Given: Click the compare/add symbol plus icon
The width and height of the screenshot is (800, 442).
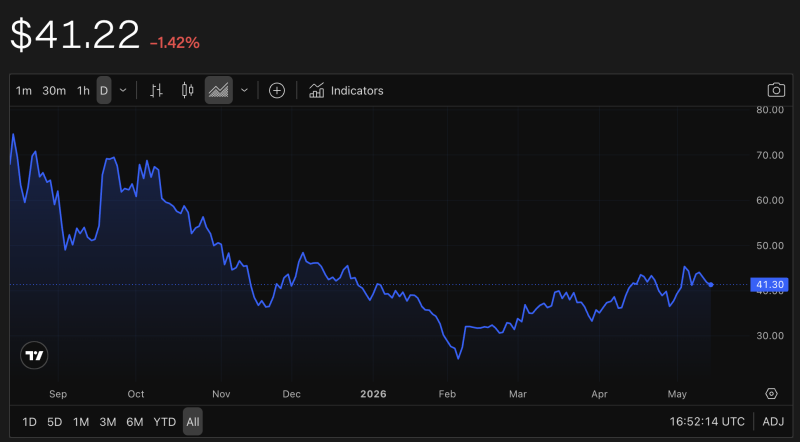Looking at the screenshot, I should [x=277, y=91].
